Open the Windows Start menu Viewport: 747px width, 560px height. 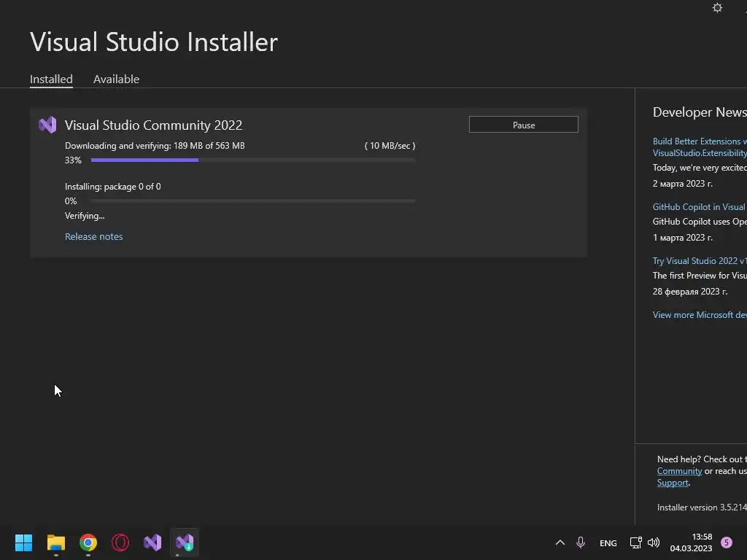pos(23,542)
